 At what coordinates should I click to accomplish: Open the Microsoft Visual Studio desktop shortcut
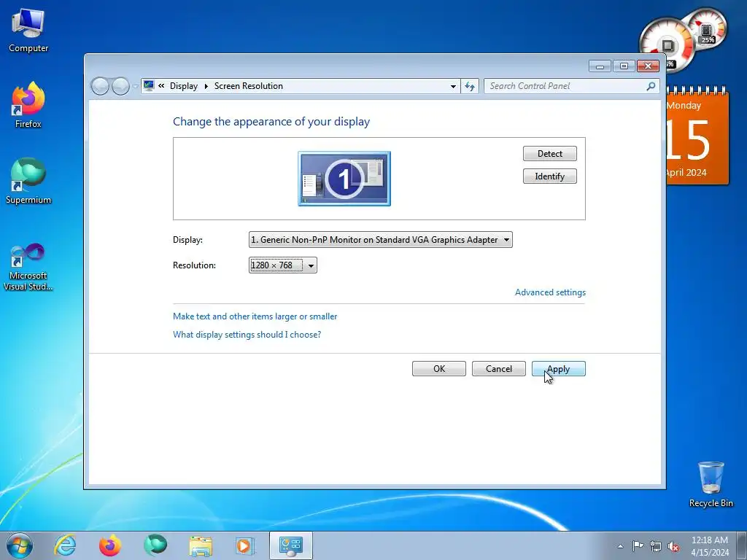[28, 267]
